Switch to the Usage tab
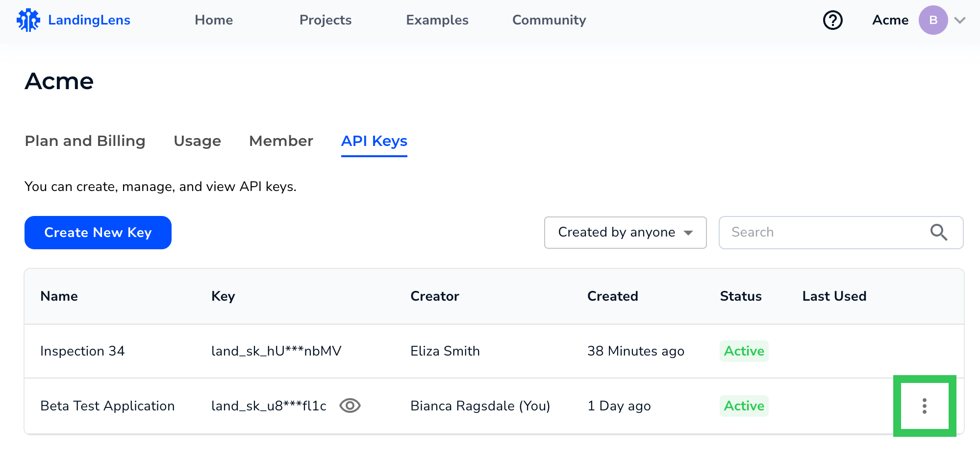Viewport: 980px width, 452px height. [197, 141]
